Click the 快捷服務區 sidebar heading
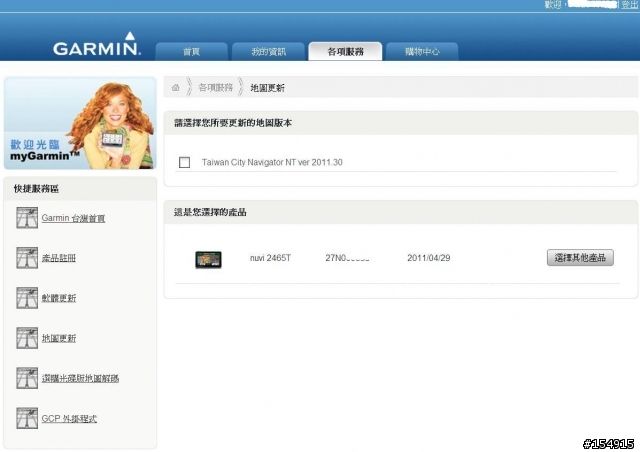This screenshot has width=640, height=452. pos(36,189)
